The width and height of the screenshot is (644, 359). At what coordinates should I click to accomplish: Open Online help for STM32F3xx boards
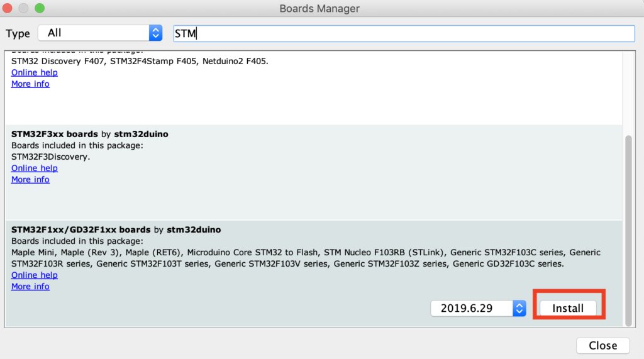click(x=35, y=168)
